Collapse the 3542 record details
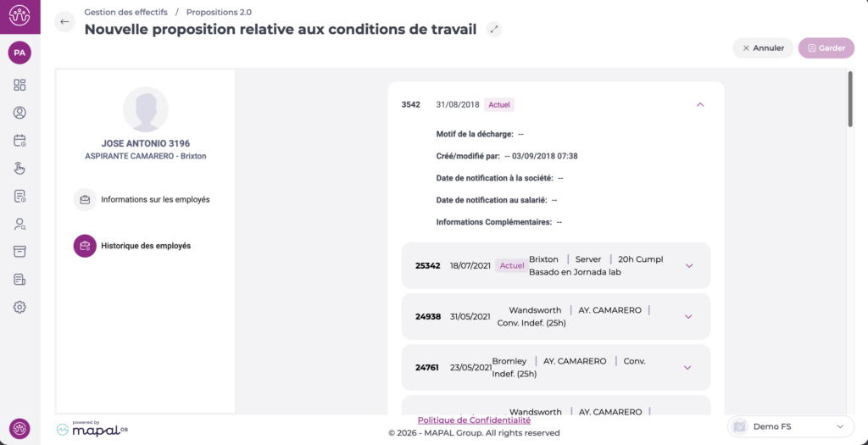 pyautogui.click(x=700, y=104)
